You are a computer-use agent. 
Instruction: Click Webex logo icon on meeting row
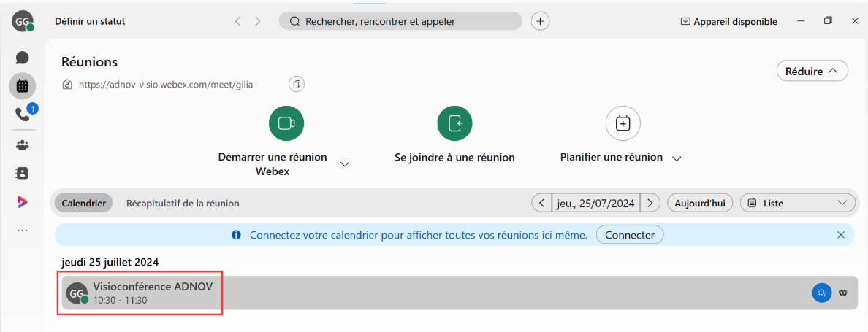(x=842, y=293)
